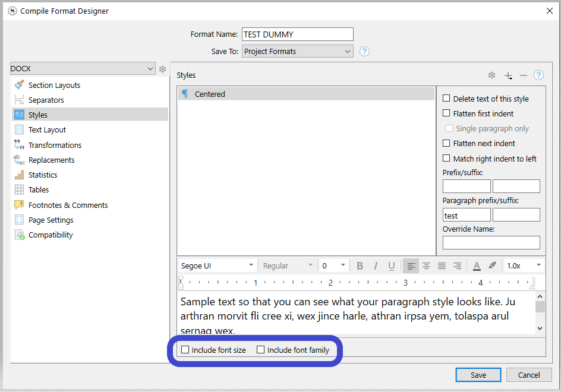Close the Compile Format Designer window
Screen dimensions: 561x392
point(550,11)
